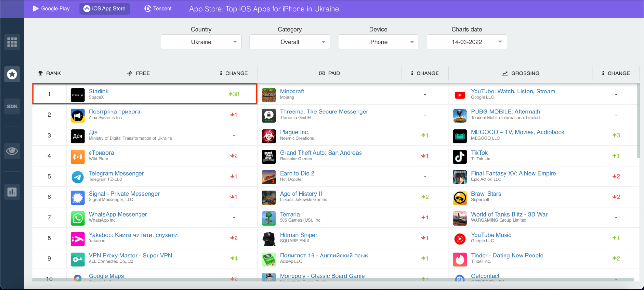The image size is (644, 290).
Task: Expand the Device dropdown showing iPhone
Action: click(378, 42)
